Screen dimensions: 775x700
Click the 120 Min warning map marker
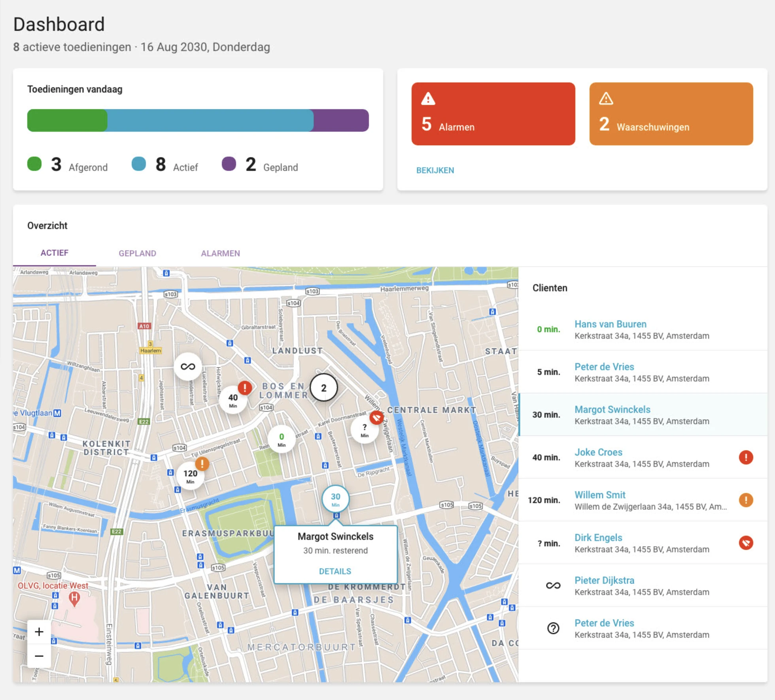(190, 476)
